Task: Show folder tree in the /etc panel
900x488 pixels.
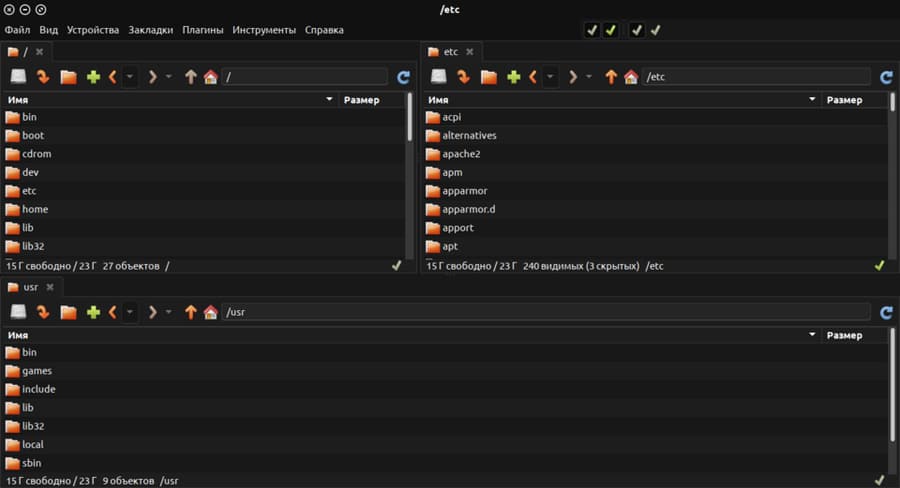Action: click(488, 76)
